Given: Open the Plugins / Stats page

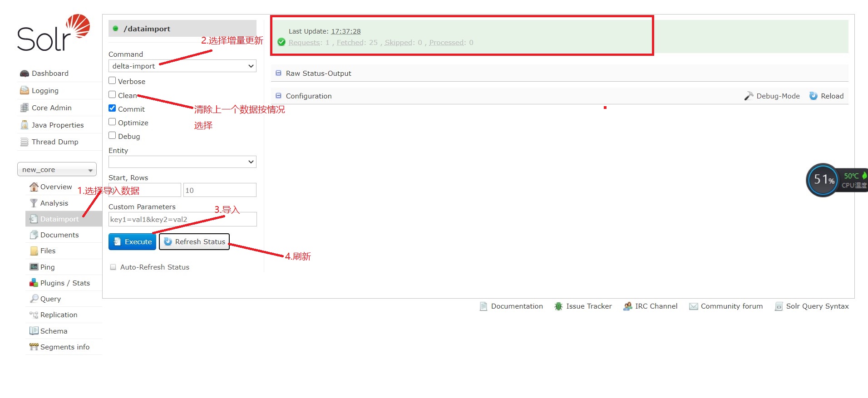Looking at the screenshot, I should coord(65,283).
